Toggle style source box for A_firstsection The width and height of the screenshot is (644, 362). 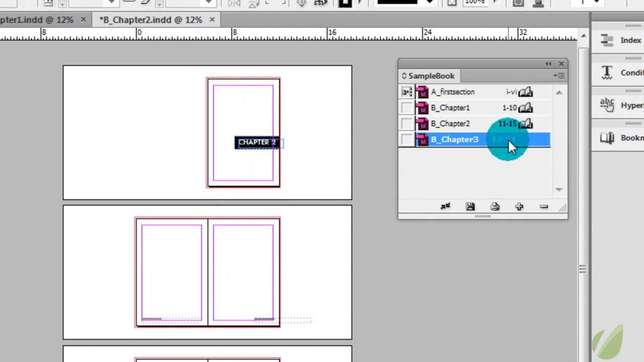407,92
